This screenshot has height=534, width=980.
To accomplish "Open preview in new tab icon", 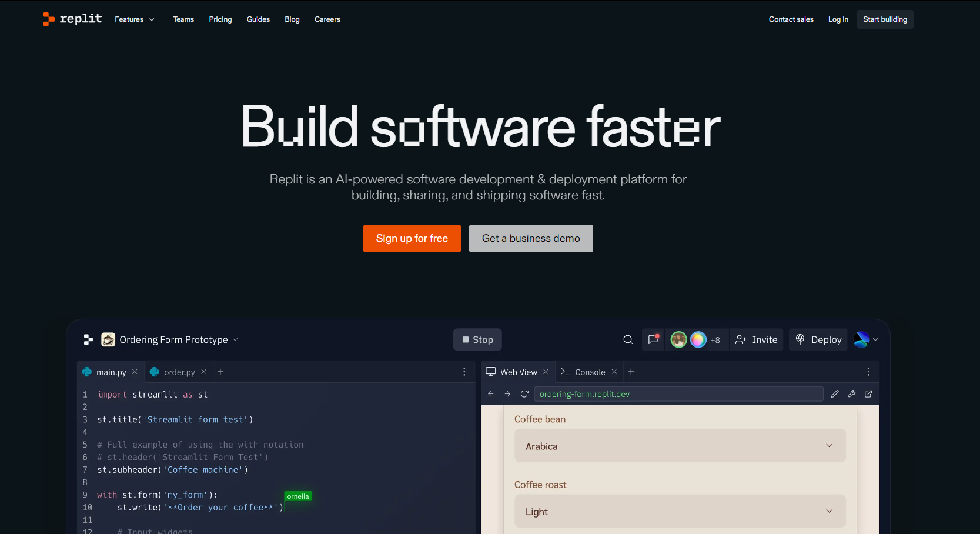I will pyautogui.click(x=868, y=394).
